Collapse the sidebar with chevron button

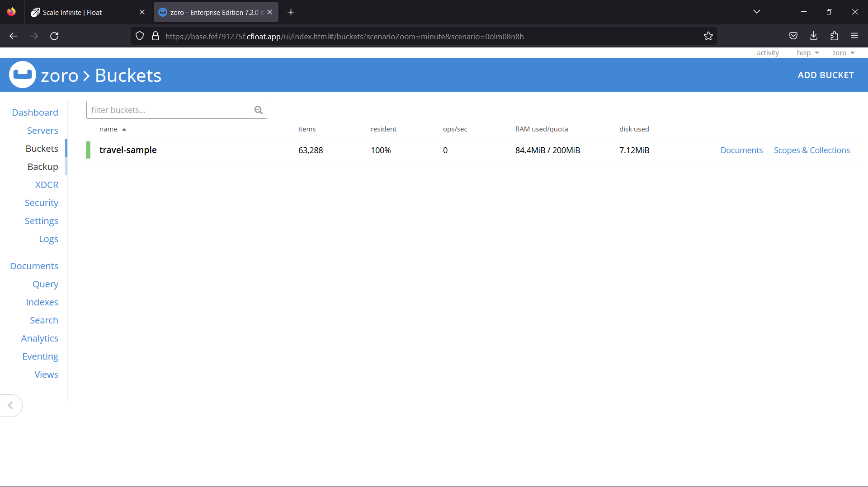[10, 405]
